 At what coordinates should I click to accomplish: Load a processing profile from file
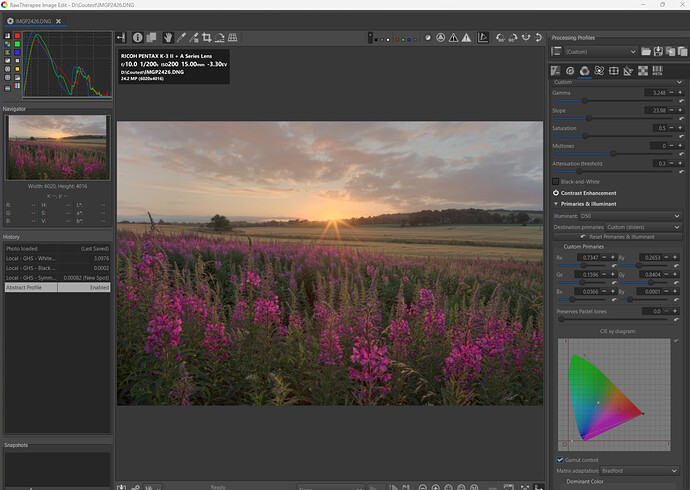pos(646,51)
